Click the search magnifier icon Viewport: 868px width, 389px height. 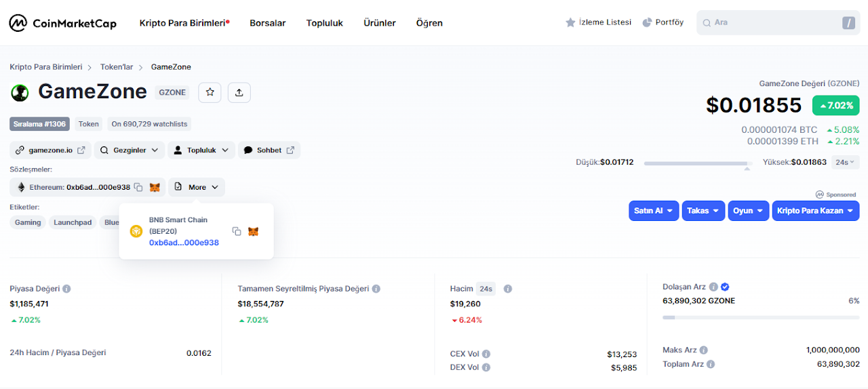pos(707,22)
